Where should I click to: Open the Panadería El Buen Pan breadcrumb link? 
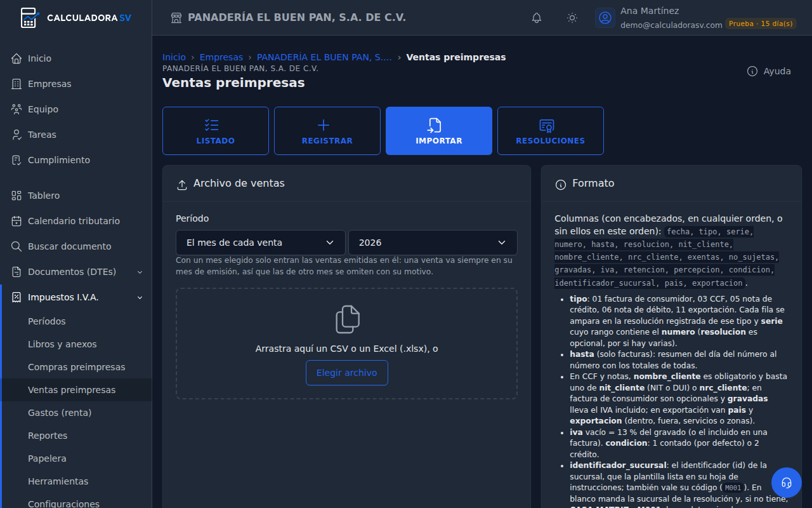tap(324, 57)
